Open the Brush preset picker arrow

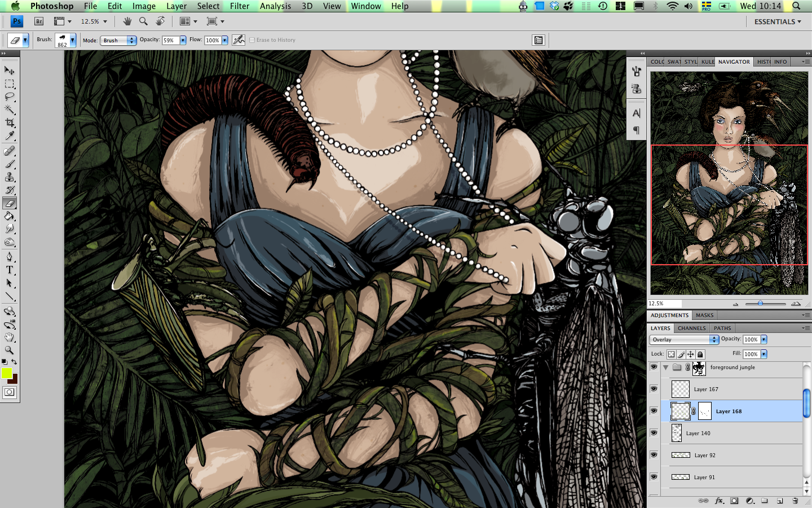pos(73,40)
